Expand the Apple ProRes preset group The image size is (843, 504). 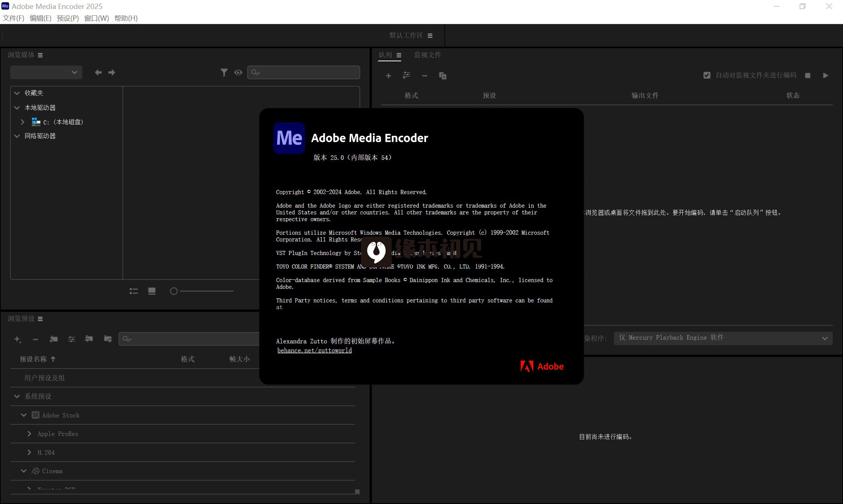click(x=29, y=434)
